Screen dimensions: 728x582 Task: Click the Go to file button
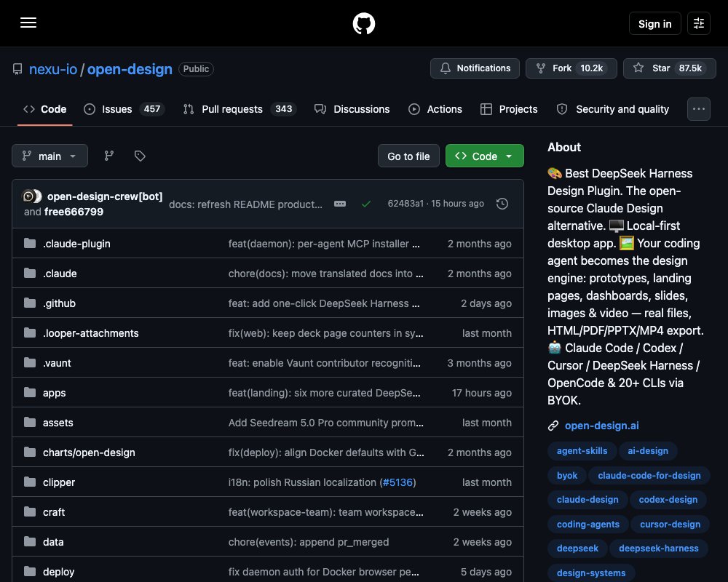pos(408,156)
